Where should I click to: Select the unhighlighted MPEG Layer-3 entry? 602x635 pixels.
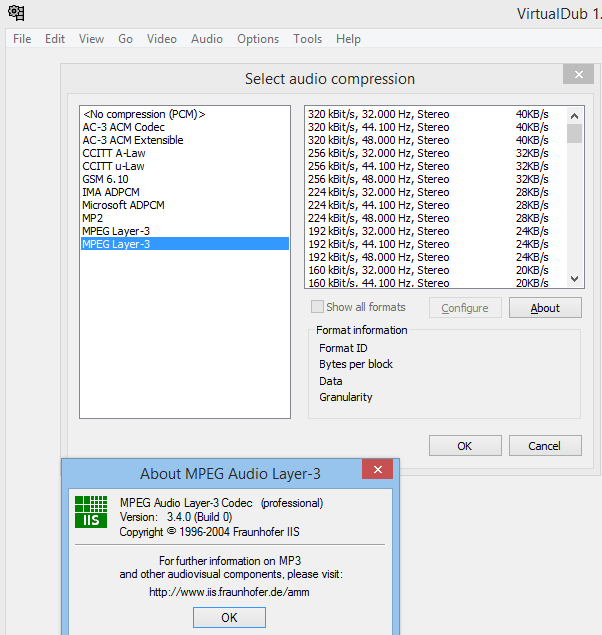coord(185,231)
